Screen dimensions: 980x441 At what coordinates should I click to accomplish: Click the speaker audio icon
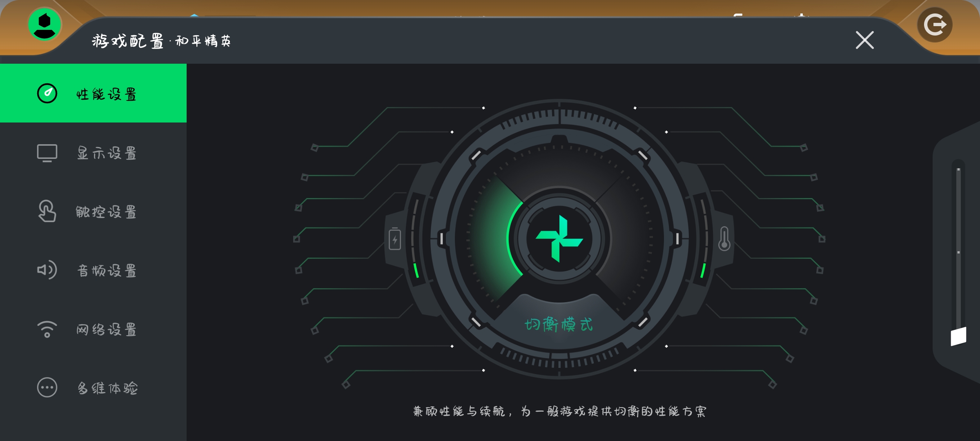47,270
